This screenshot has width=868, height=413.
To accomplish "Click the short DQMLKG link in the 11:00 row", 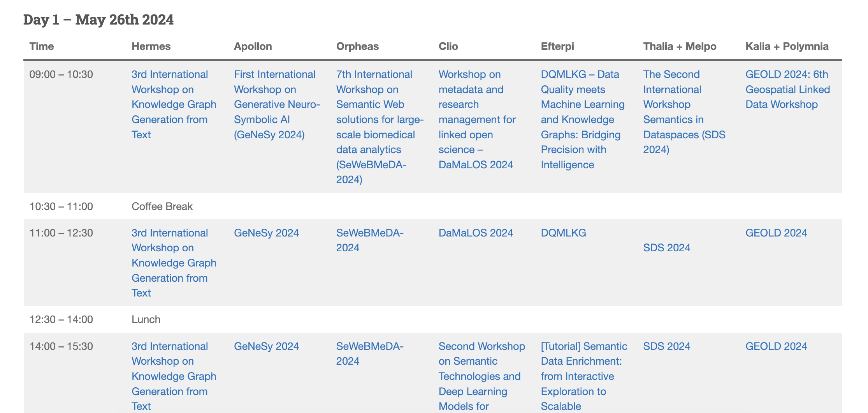I will pos(563,233).
